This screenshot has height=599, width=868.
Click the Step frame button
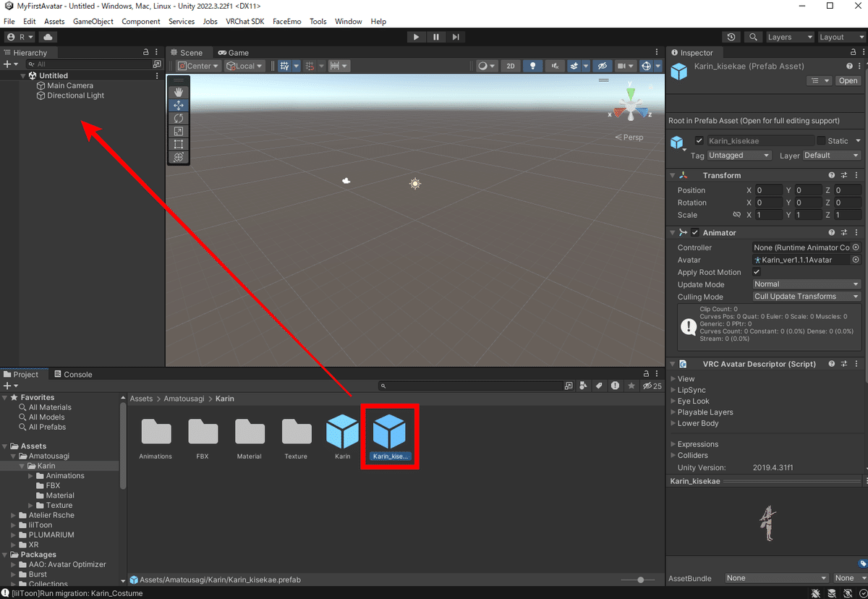(455, 37)
